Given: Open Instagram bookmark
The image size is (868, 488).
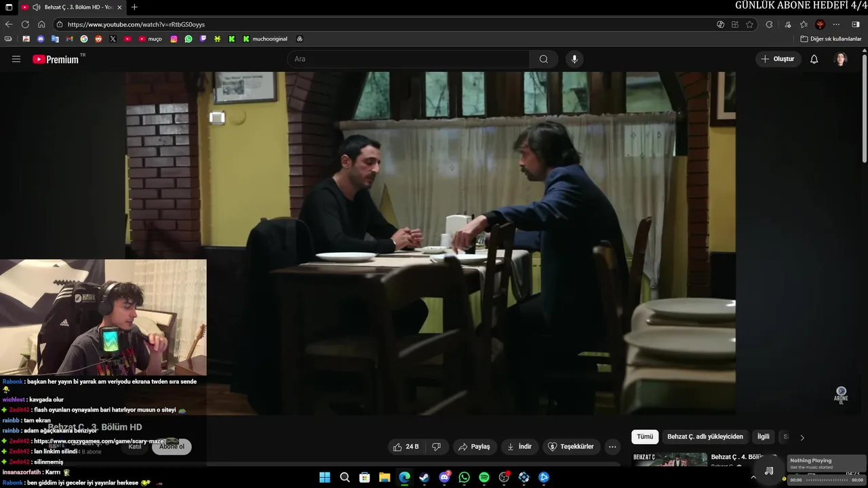Looking at the screenshot, I should [174, 39].
